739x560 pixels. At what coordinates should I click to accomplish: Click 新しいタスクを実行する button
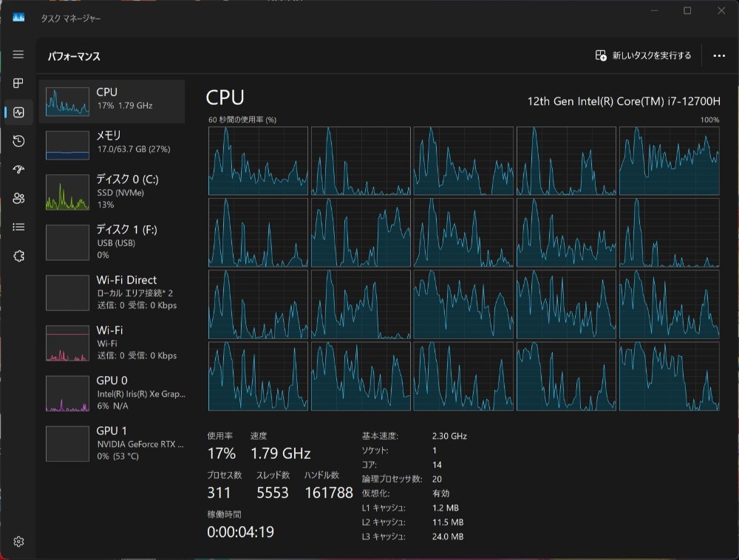644,55
